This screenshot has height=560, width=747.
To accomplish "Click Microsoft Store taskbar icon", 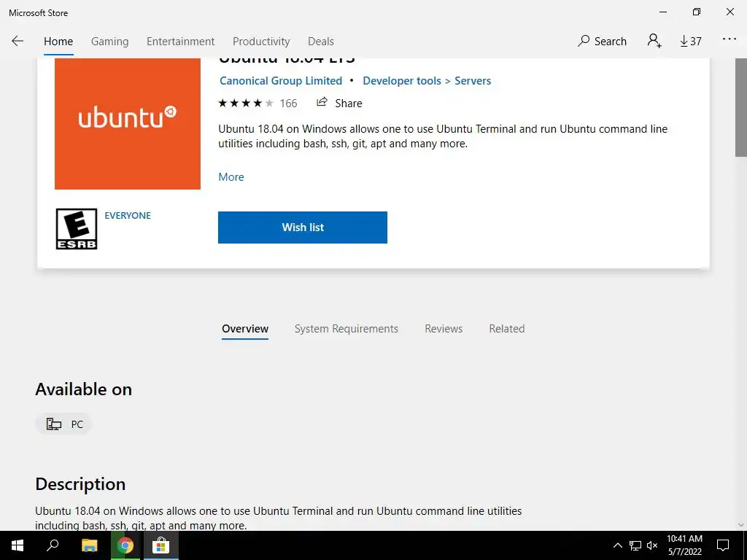I will pos(161,545).
